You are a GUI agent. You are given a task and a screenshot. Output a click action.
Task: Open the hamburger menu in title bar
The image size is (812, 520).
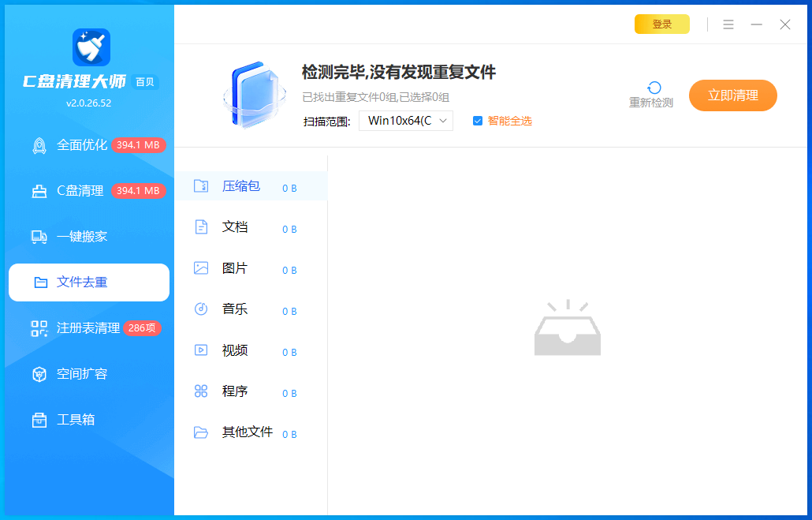[728, 24]
